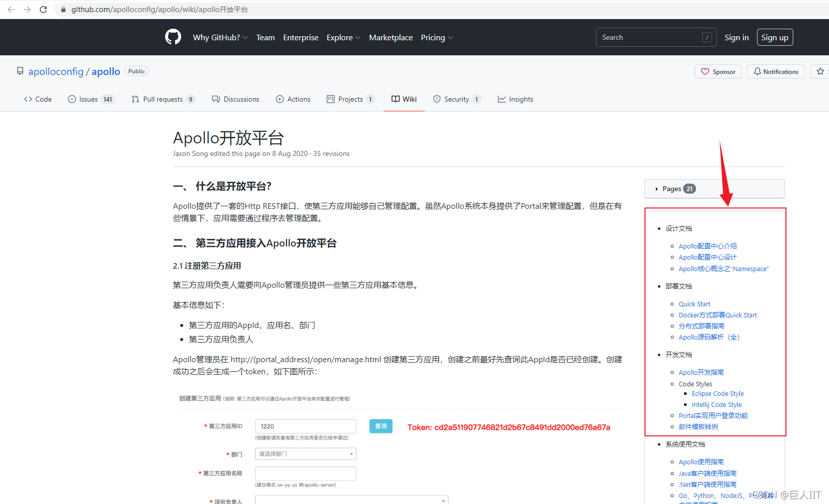Open Insights via its graph icon
Image resolution: width=829 pixels, height=504 pixels.
coord(502,99)
